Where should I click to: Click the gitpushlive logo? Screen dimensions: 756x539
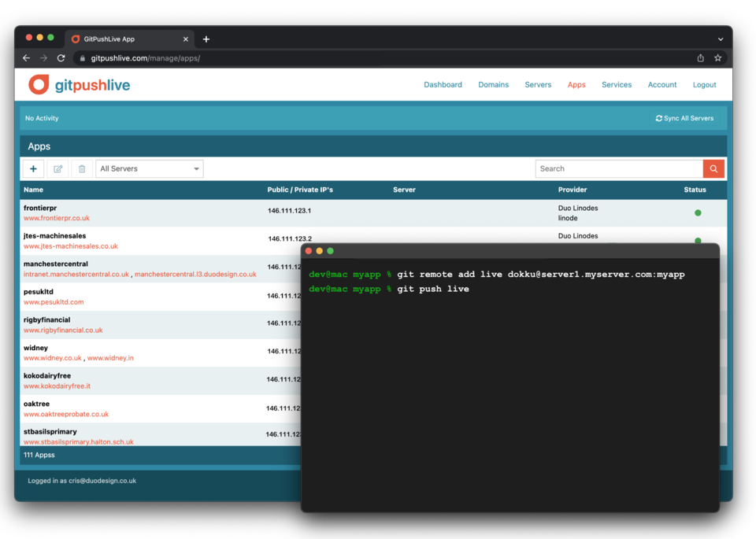(79, 85)
